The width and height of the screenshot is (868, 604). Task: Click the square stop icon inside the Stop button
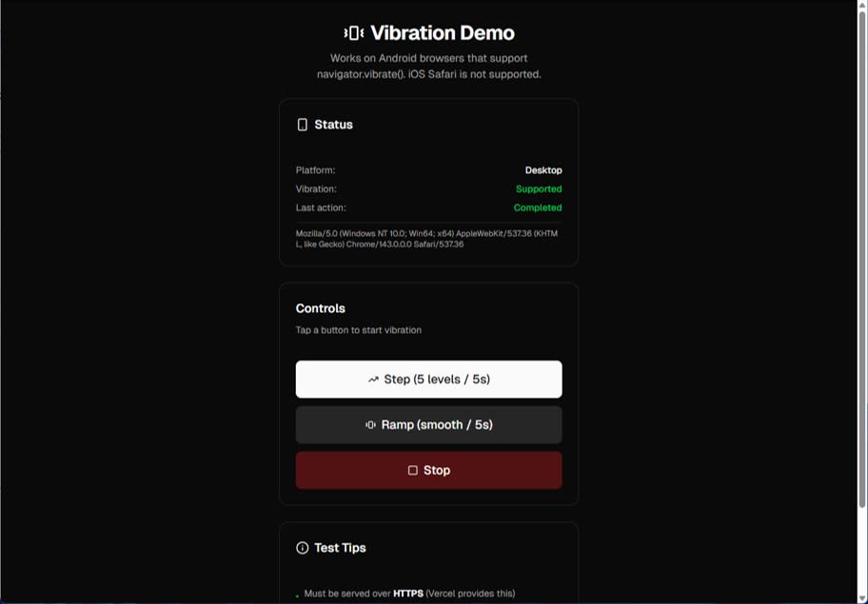pos(411,469)
